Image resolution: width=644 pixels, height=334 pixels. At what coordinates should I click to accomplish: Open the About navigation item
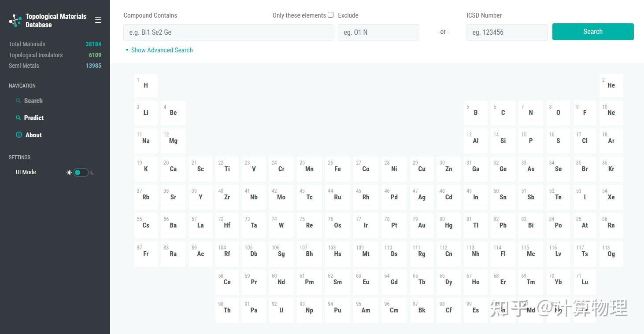click(x=33, y=135)
